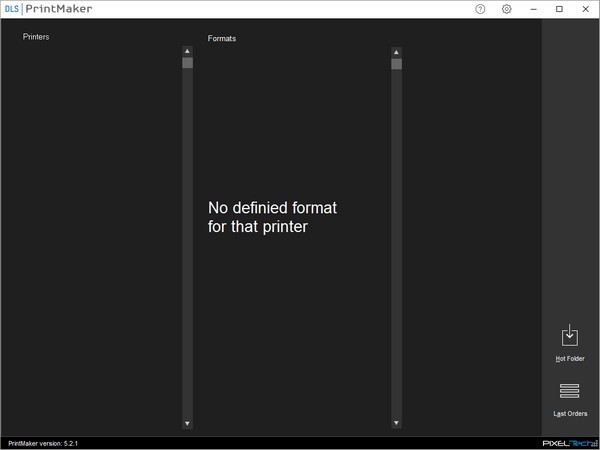The width and height of the screenshot is (600, 450).
Task: Click the Hot Folder text label
Action: point(570,359)
